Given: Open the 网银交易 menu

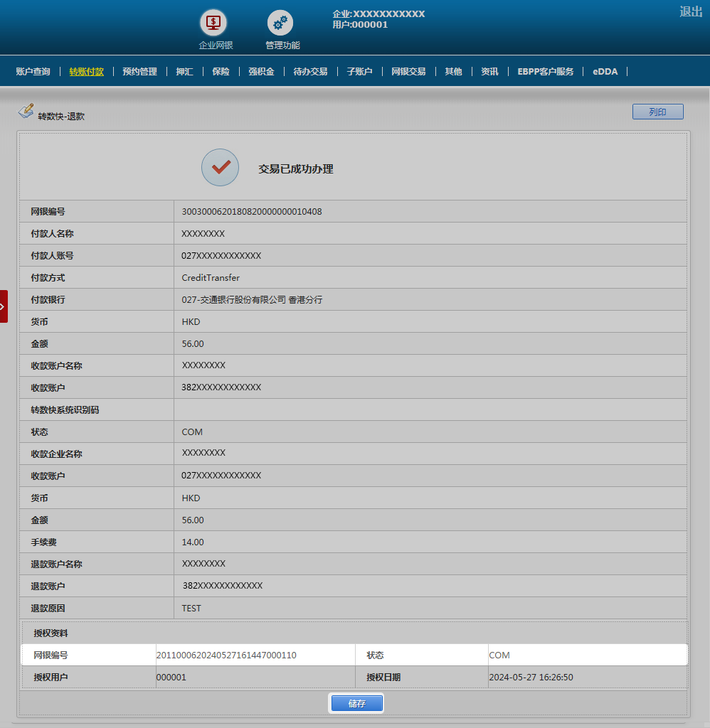Looking at the screenshot, I should tap(408, 72).
